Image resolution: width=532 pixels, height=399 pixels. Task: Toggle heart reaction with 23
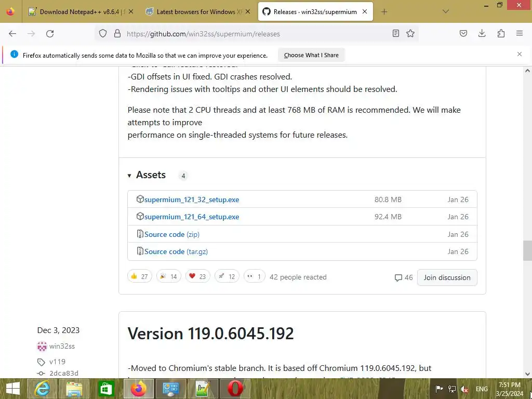(198, 276)
